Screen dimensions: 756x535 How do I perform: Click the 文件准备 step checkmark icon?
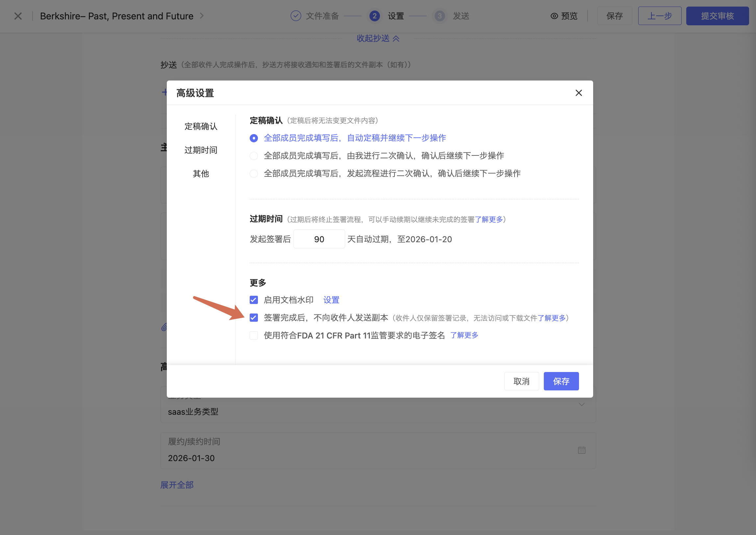tap(295, 16)
